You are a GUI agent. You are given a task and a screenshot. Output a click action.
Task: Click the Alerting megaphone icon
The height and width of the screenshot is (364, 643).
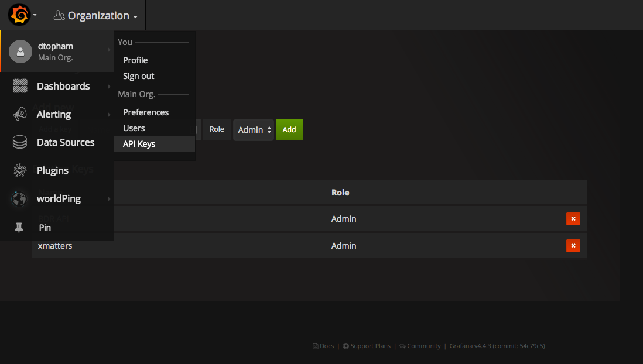[x=20, y=114]
